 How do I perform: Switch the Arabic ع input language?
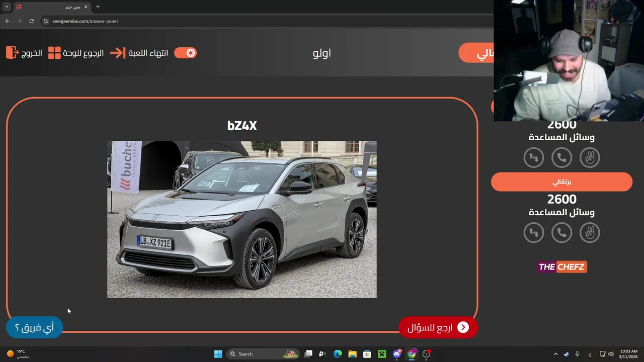590,354
